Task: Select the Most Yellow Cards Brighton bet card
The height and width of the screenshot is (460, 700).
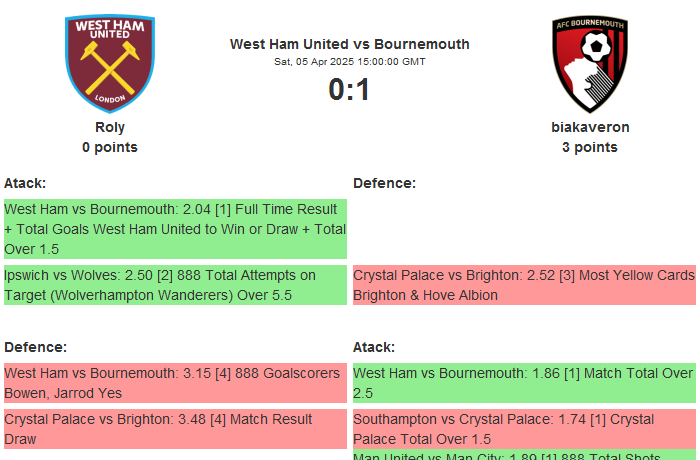Action: click(x=524, y=285)
